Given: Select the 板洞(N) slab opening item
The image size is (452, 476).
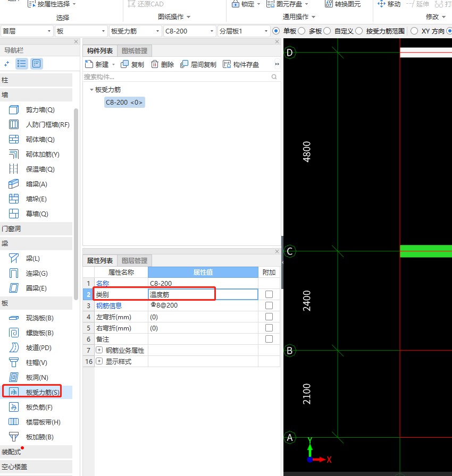Looking at the screenshot, I should [29, 378].
